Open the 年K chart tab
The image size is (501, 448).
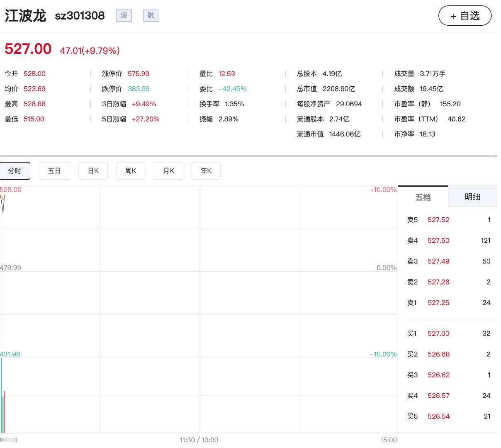[x=206, y=171]
